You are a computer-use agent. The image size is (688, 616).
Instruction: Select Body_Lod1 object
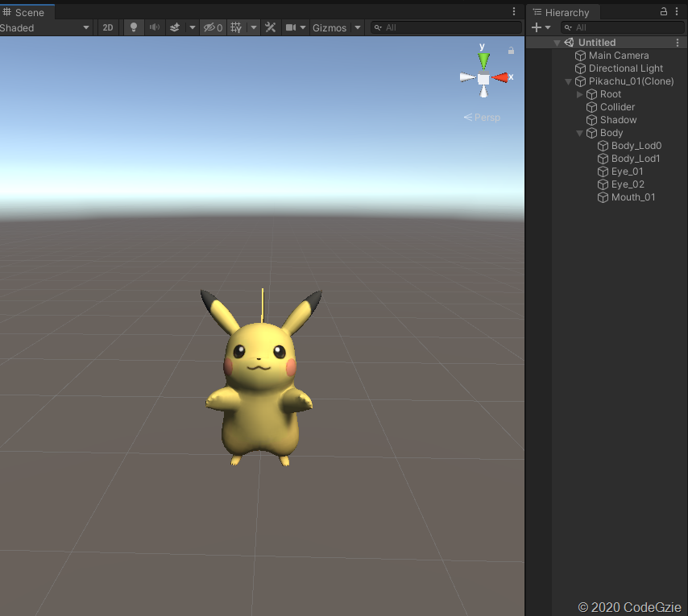click(636, 159)
